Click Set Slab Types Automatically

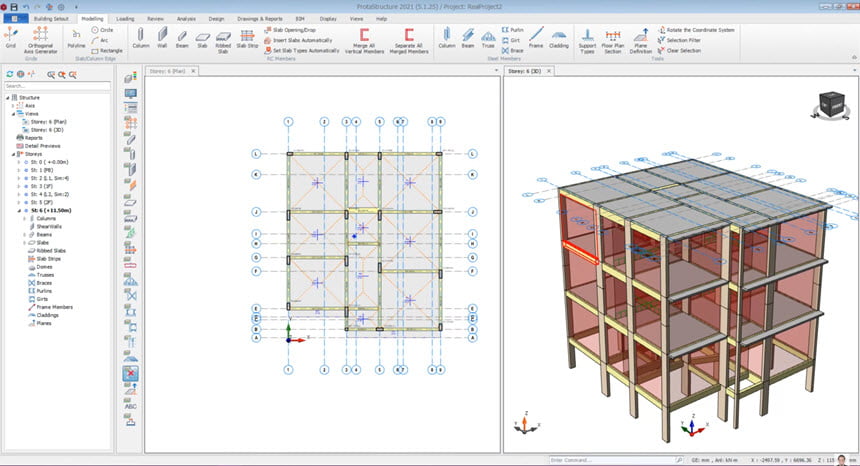(302, 50)
